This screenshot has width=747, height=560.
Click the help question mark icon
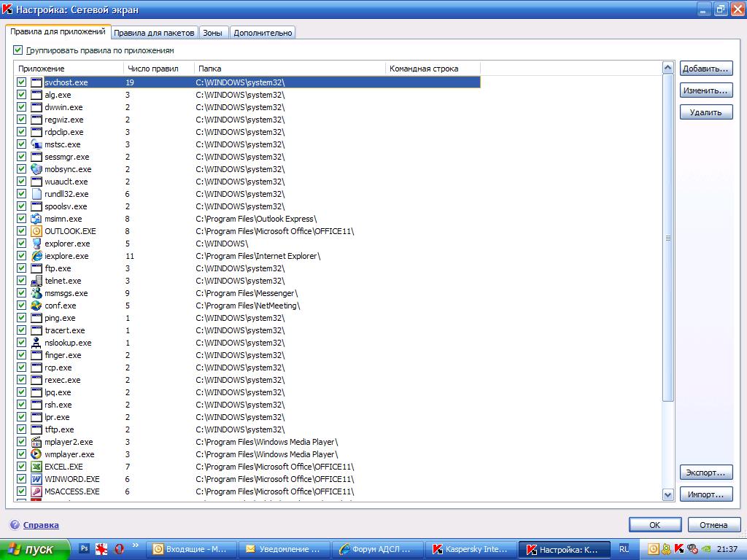15,525
